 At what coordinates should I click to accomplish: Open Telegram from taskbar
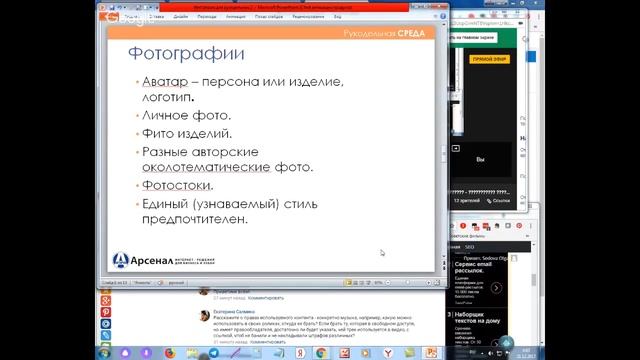pyautogui.click(x=213, y=353)
